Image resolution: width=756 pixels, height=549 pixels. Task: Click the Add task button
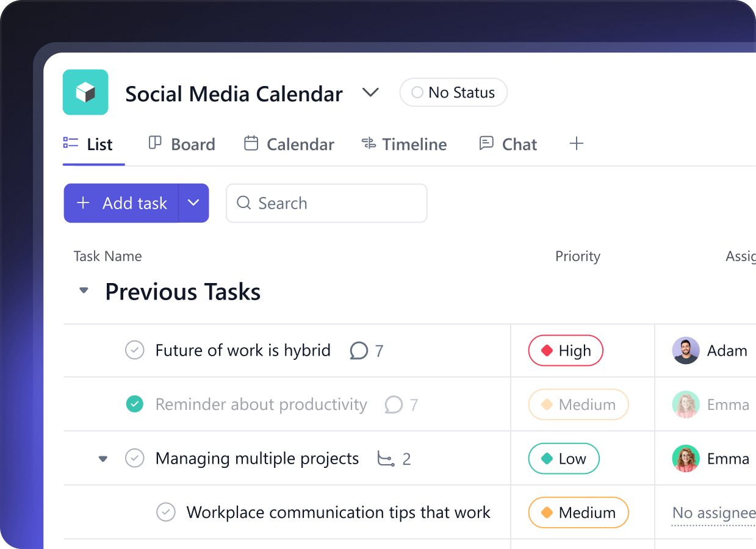121,203
